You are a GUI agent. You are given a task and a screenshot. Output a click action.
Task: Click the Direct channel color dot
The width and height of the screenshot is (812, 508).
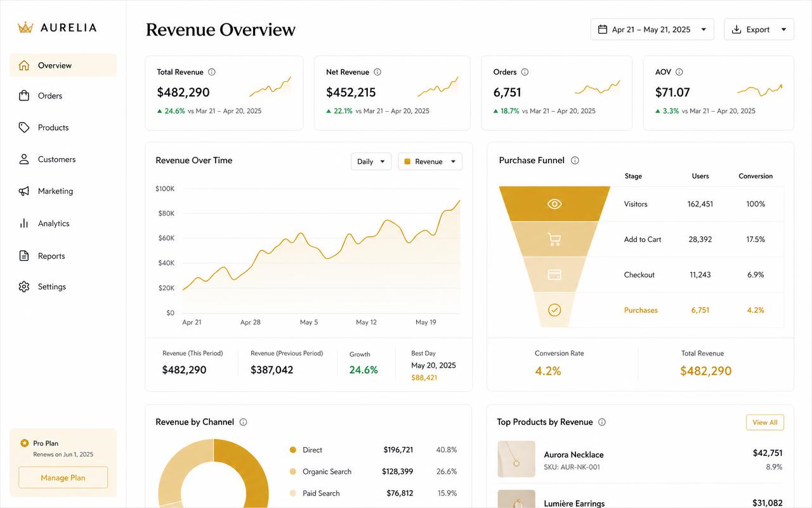[292, 450]
